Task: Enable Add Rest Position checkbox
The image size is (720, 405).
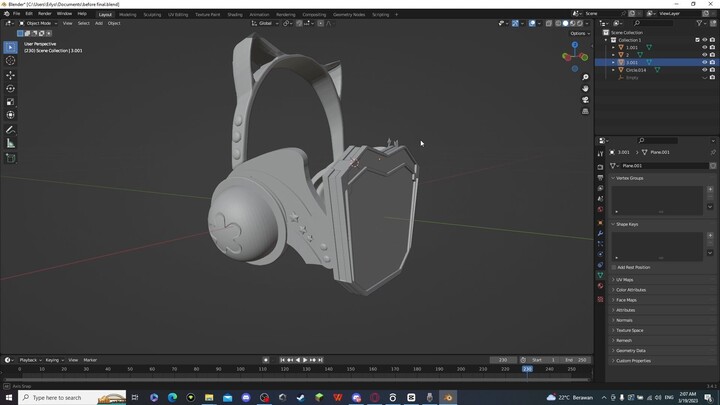Action: [x=614, y=267]
